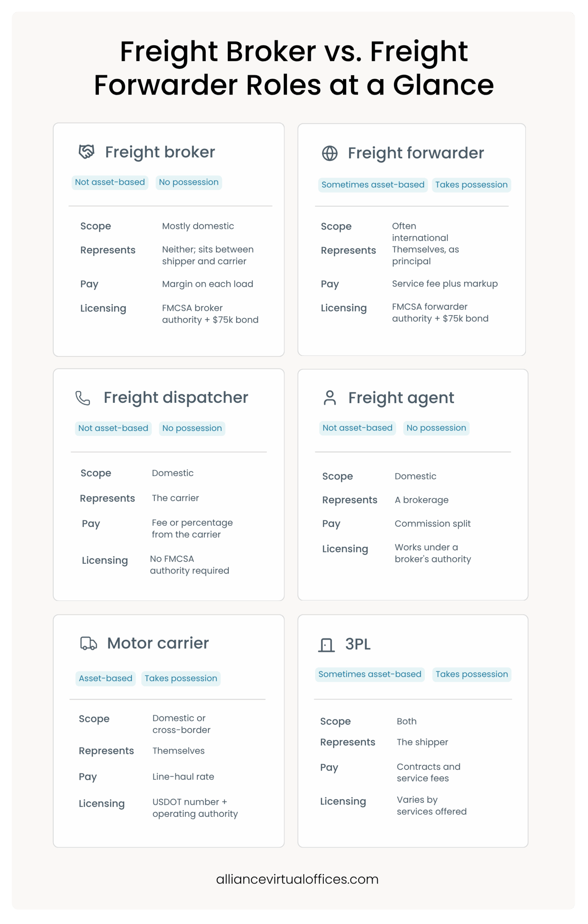The height and width of the screenshot is (924, 588).
Task: Click 'No possession' tag under Freight agent
Action: coord(436,428)
